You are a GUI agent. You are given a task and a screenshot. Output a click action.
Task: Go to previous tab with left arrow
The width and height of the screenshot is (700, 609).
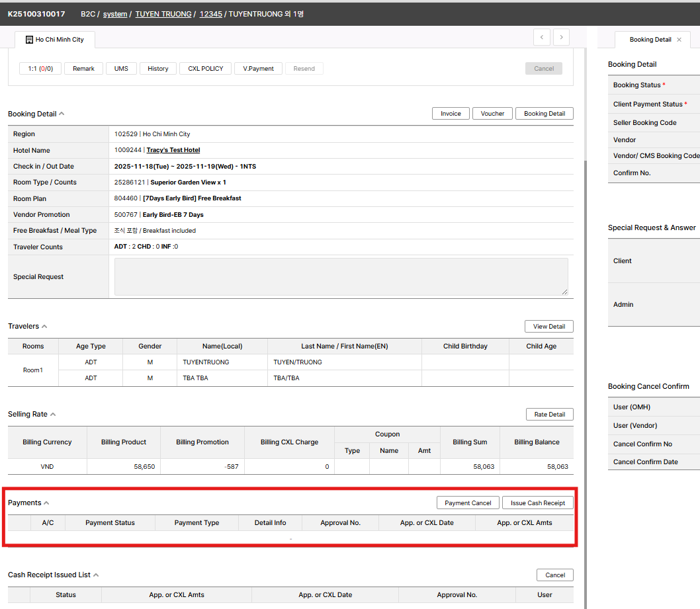(x=542, y=38)
